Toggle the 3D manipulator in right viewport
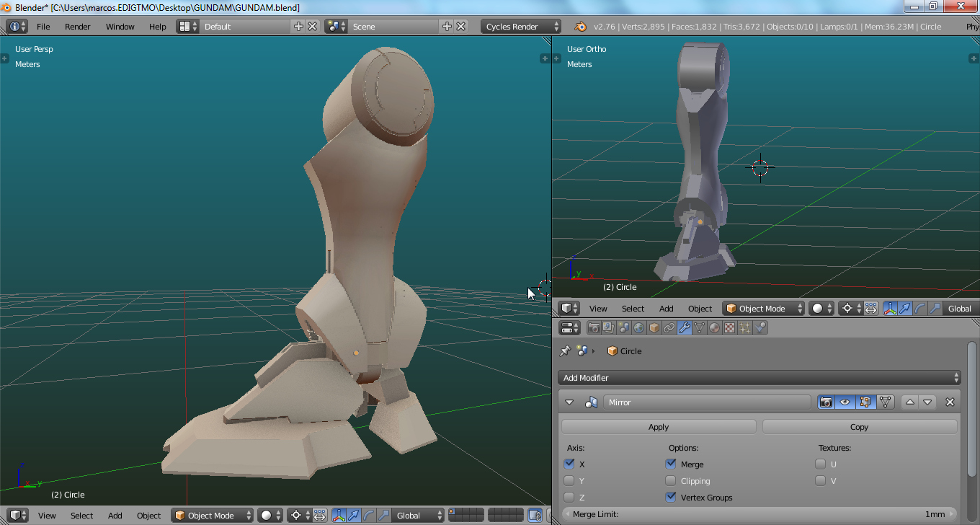 point(890,309)
